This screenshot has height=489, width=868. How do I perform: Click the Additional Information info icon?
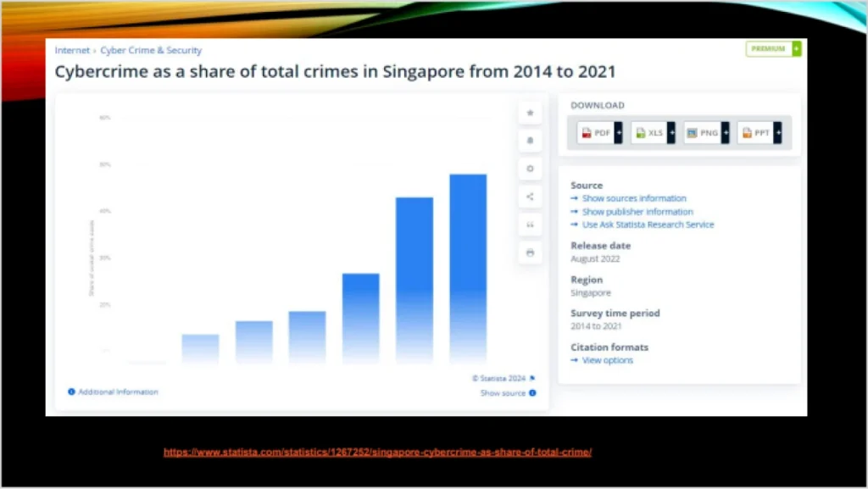pos(71,392)
